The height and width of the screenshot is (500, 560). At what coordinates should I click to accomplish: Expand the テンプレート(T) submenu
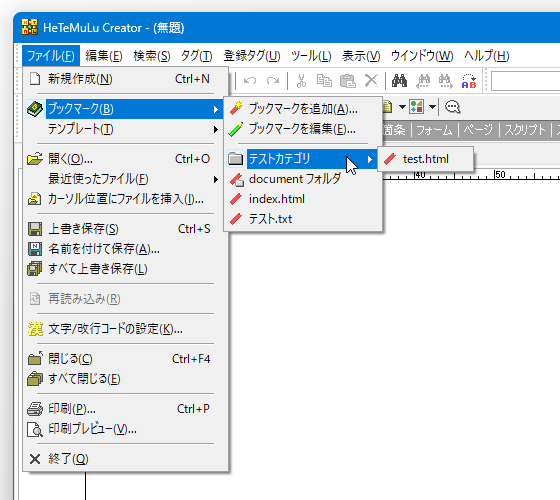(x=125, y=129)
